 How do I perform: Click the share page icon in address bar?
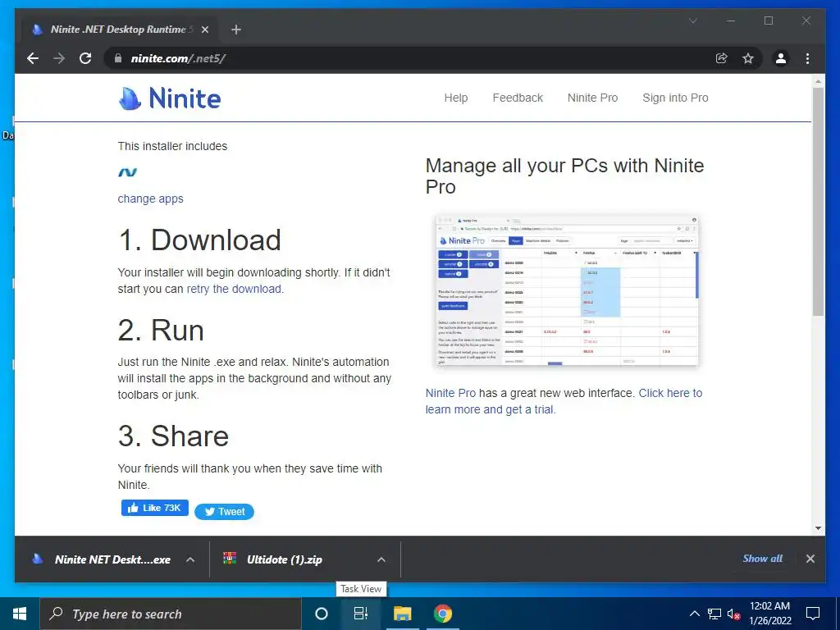point(722,58)
